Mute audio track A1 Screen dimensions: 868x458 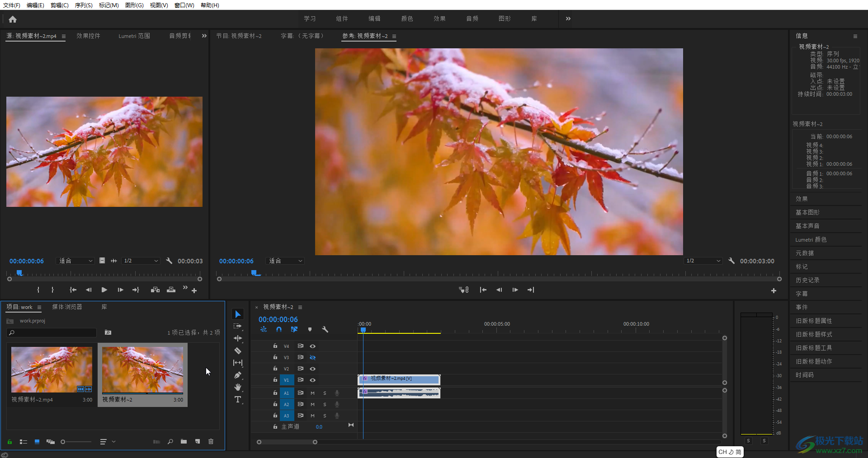[x=312, y=393]
